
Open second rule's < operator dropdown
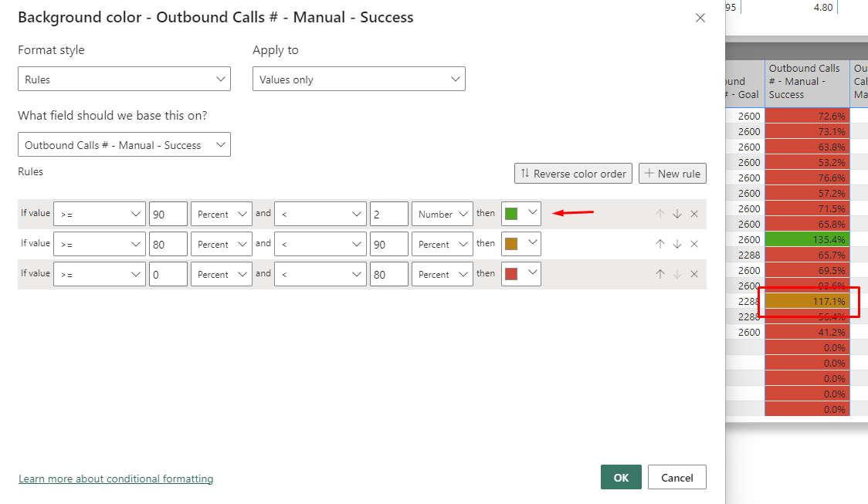(320, 244)
